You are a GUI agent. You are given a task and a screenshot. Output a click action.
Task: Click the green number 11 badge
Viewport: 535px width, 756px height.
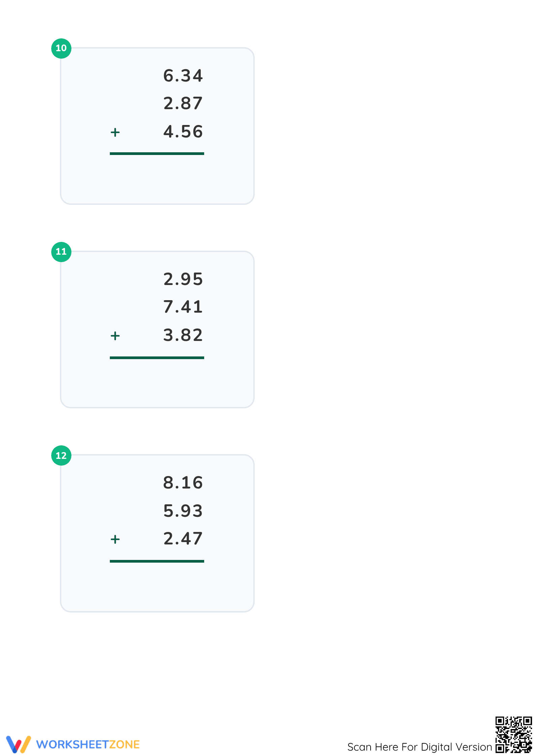point(61,252)
